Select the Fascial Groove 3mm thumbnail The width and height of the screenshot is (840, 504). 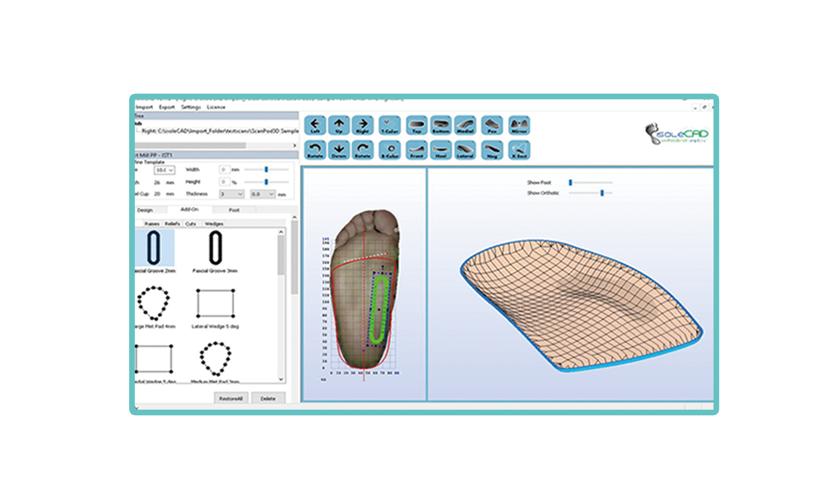coord(215,248)
